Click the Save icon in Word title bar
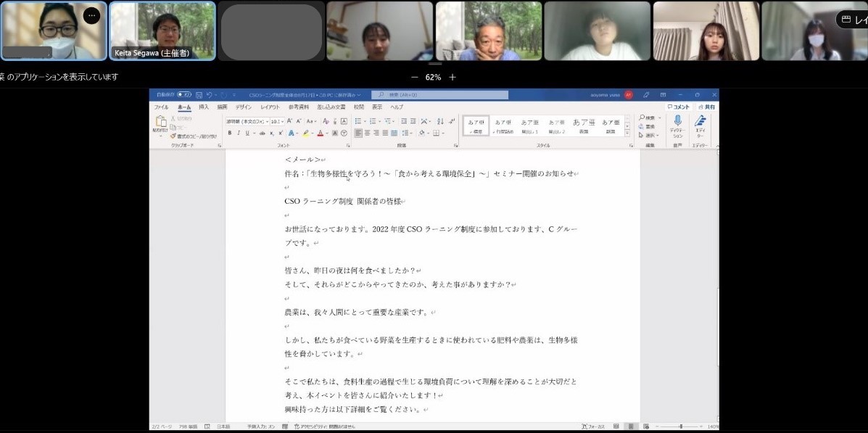 pyautogui.click(x=199, y=95)
